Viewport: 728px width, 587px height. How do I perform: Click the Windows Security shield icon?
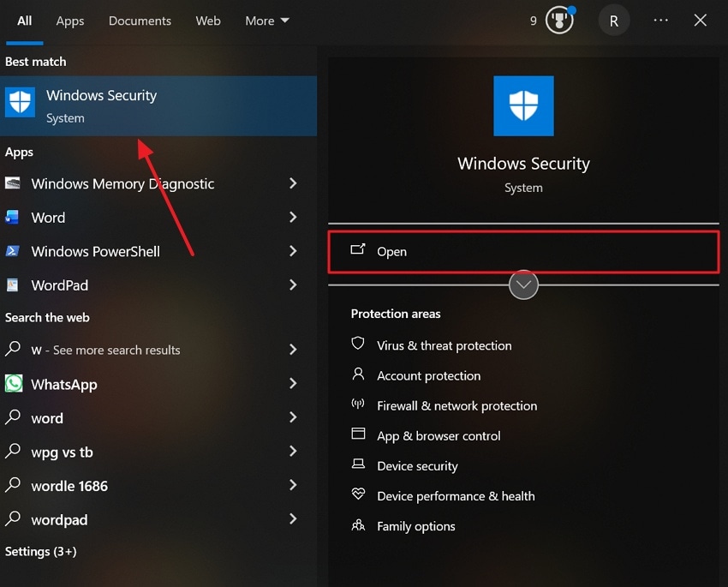pyautogui.click(x=523, y=105)
